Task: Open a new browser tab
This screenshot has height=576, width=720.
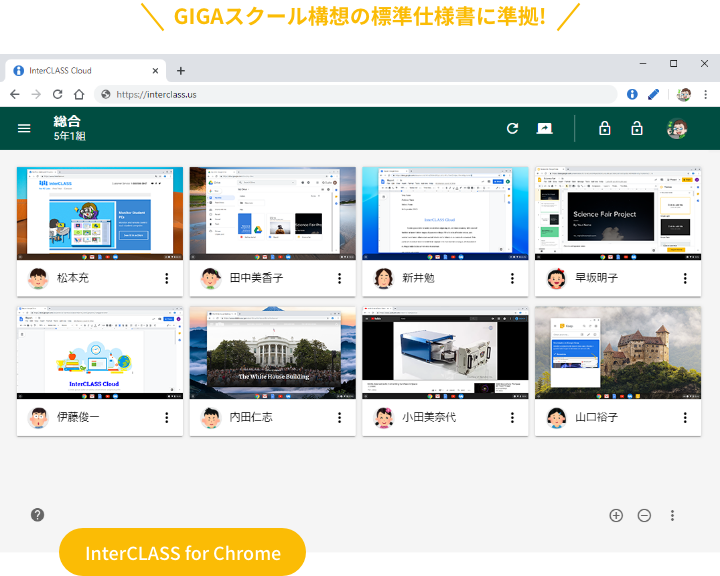Action: pos(181,71)
